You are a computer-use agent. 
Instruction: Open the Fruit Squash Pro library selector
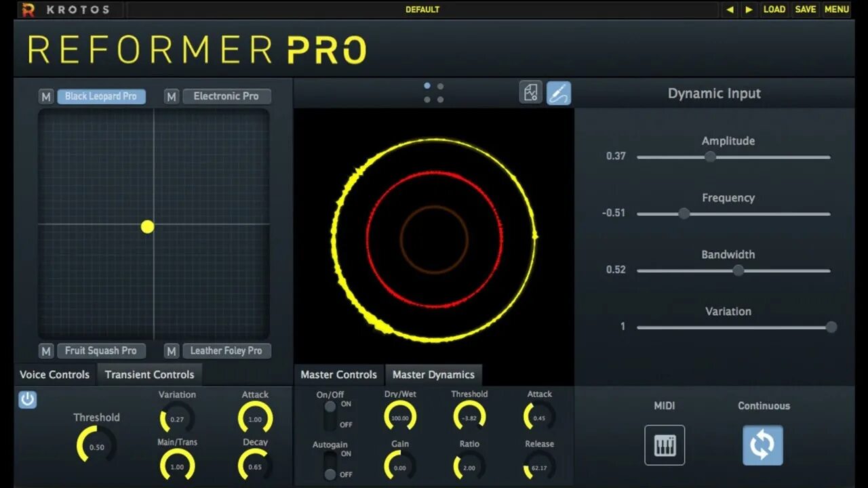pyautogui.click(x=101, y=350)
